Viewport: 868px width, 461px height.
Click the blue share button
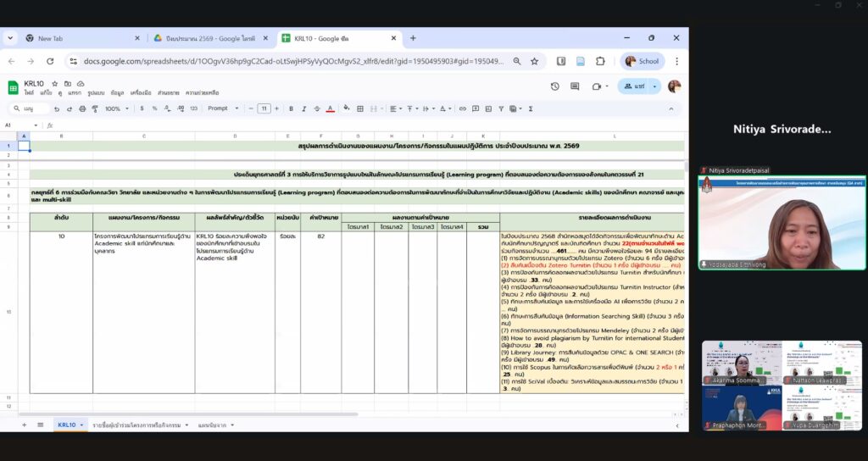[x=635, y=86]
